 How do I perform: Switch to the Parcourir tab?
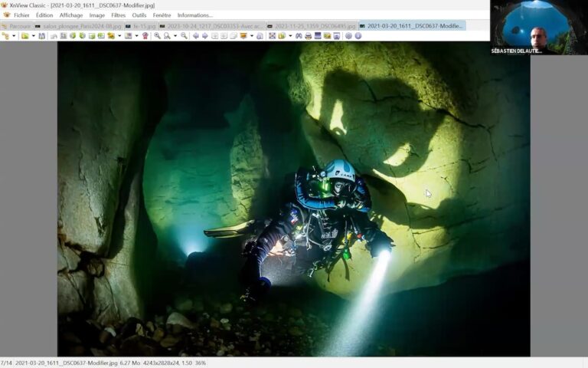pyautogui.click(x=17, y=26)
